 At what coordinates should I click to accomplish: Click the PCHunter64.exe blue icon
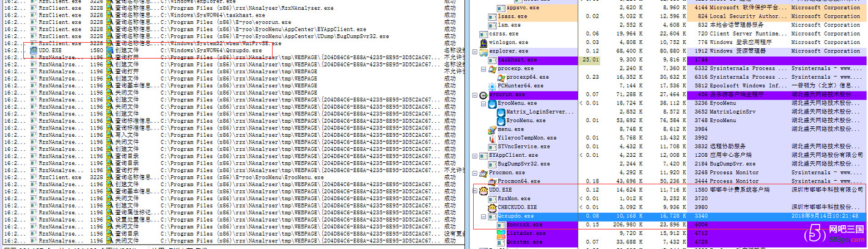pos(492,86)
